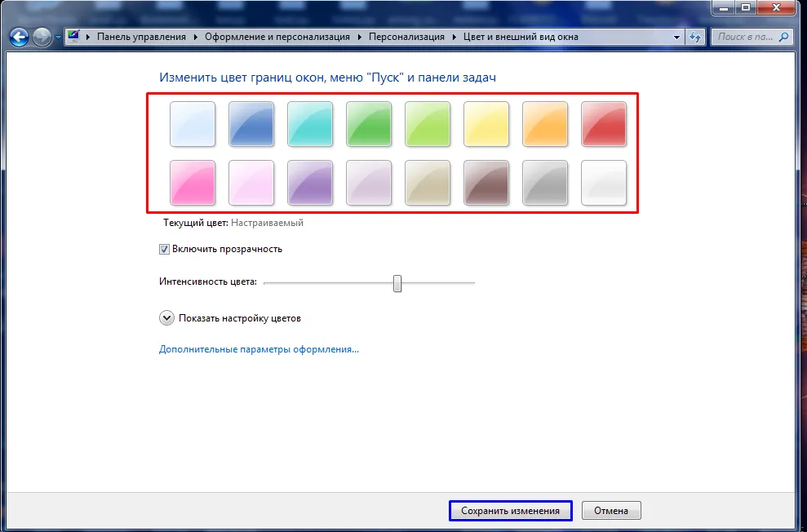Close the window with red X
The width and height of the screenshot is (807, 532).
click(777, 7)
